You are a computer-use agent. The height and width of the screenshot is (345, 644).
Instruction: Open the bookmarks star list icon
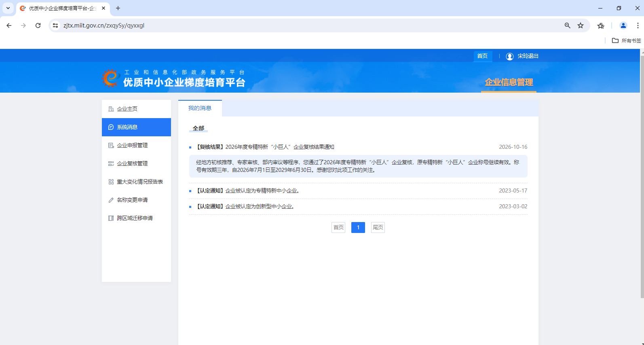[x=601, y=25]
